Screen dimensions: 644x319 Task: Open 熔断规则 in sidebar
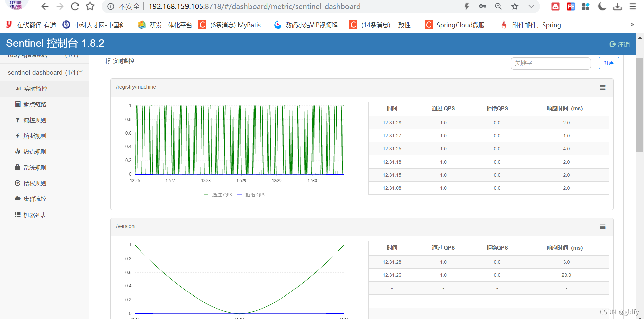[x=44, y=136]
